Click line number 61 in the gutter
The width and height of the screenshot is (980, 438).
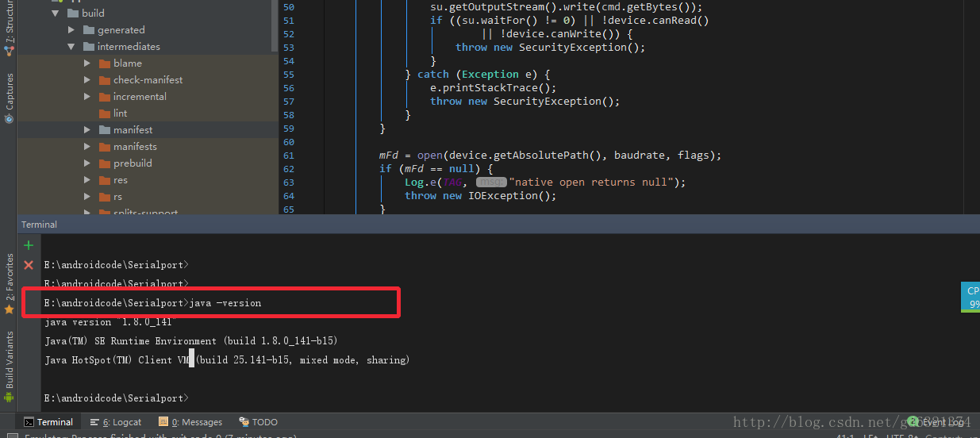288,156
